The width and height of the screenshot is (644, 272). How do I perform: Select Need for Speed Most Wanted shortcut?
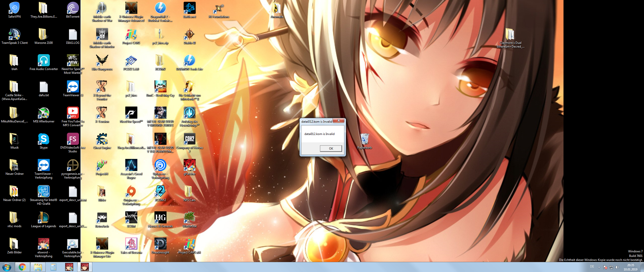[x=73, y=64]
